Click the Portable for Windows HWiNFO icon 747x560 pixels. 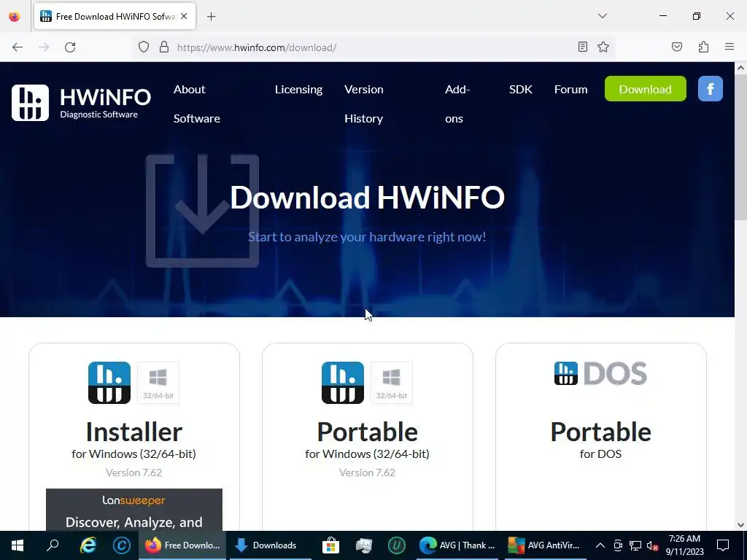343,382
